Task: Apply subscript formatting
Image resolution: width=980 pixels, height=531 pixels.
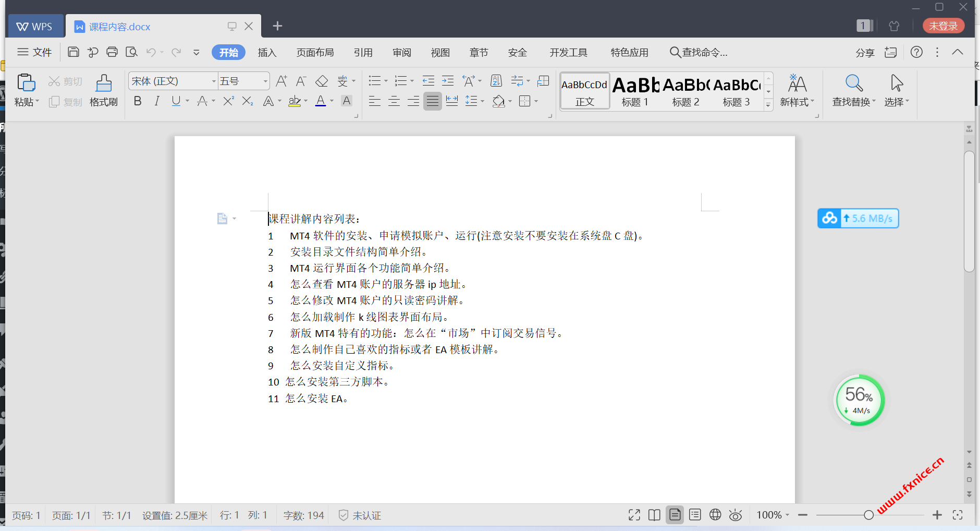Action: [x=248, y=101]
